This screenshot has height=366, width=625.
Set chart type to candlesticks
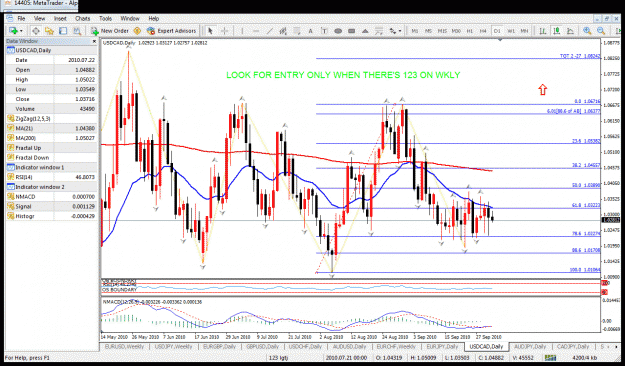tap(556, 31)
